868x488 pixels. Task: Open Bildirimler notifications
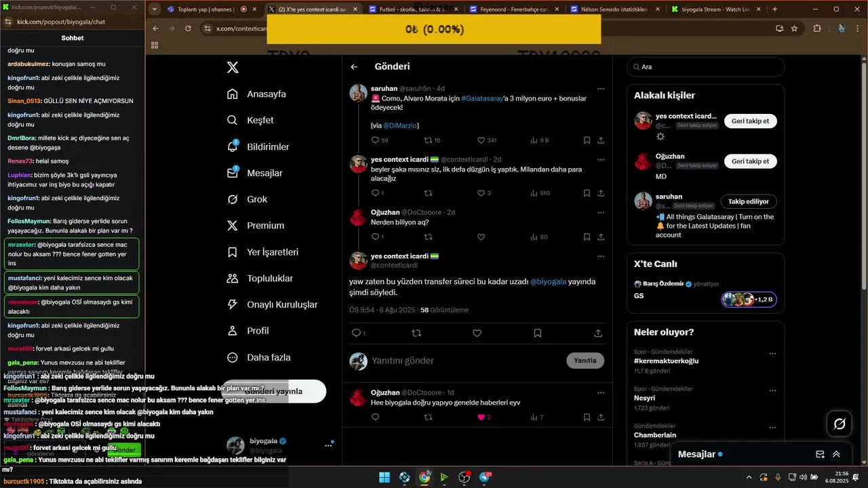tap(258, 146)
